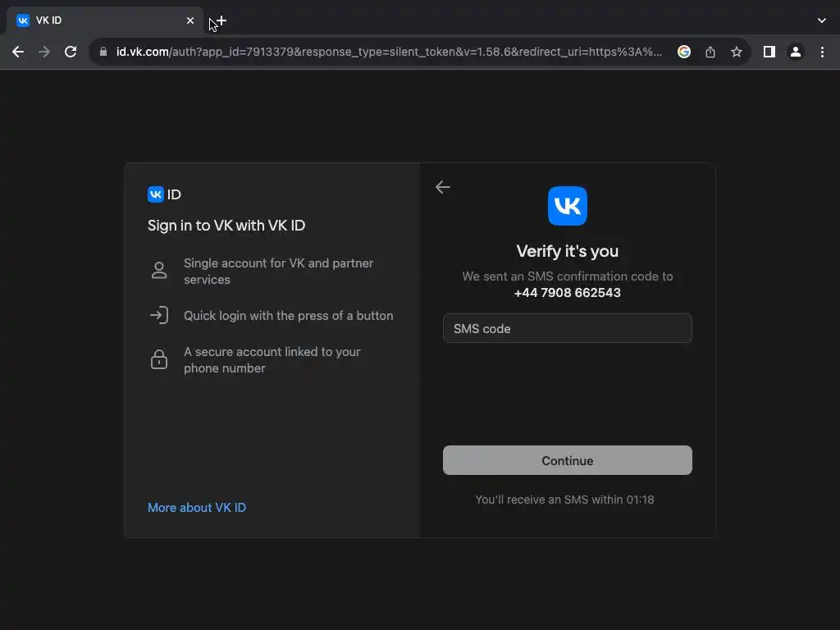Screen dimensions: 840x630
Task: Focus the SMS code input field
Action: 568,328
